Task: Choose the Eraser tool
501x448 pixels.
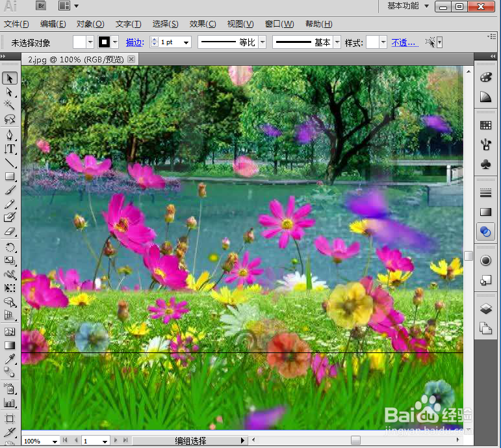Action: click(x=10, y=231)
